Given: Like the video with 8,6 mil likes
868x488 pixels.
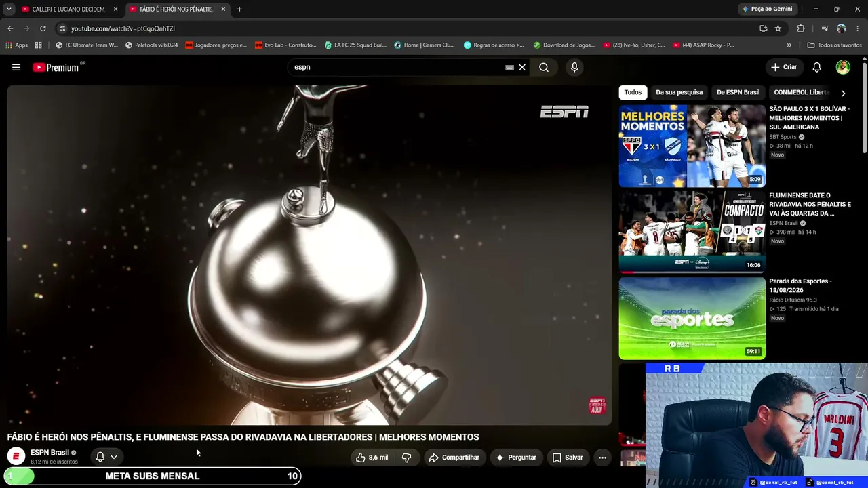Looking at the screenshot, I should [x=372, y=457].
